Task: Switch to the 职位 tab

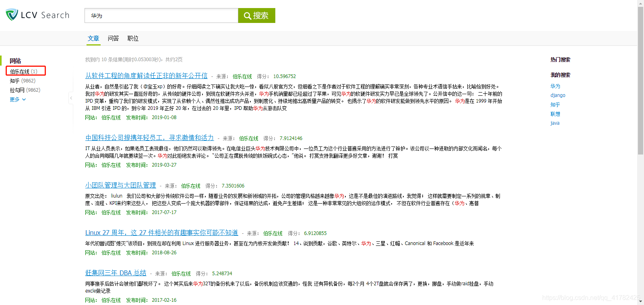Action: (x=133, y=38)
